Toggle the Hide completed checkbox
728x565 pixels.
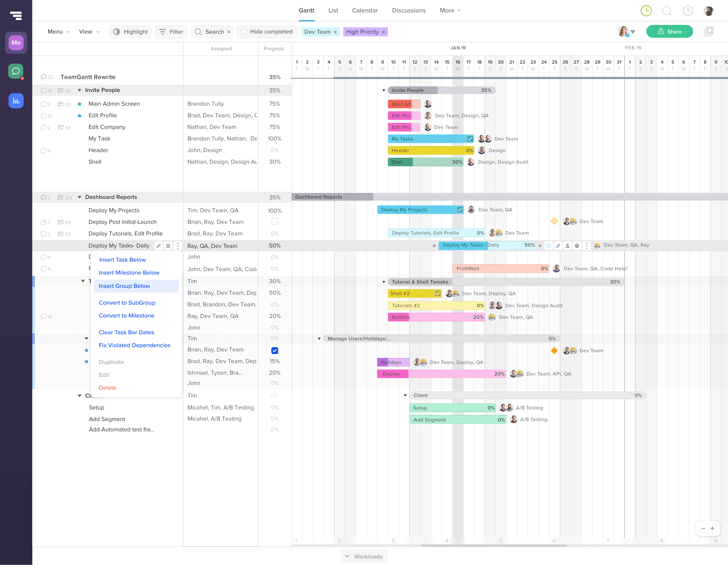point(244,32)
